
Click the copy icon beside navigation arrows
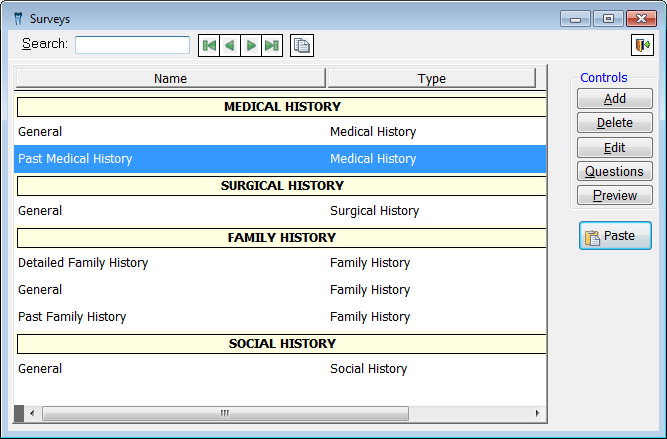click(302, 45)
